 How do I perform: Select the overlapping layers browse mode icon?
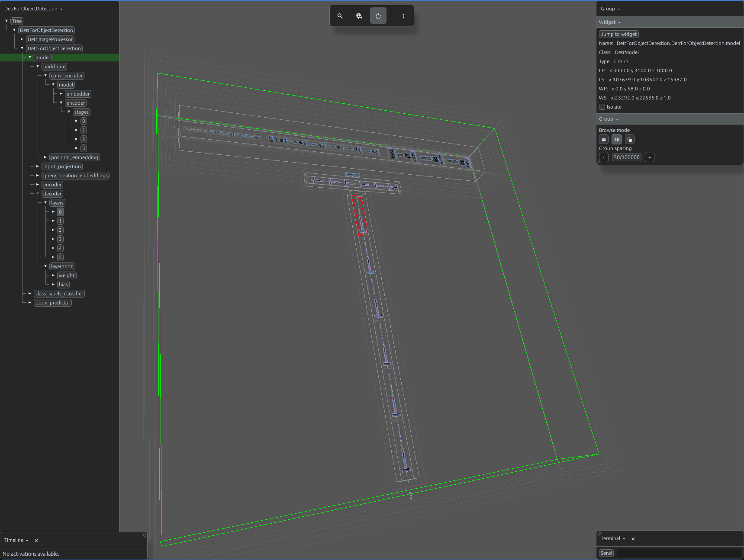tap(630, 140)
